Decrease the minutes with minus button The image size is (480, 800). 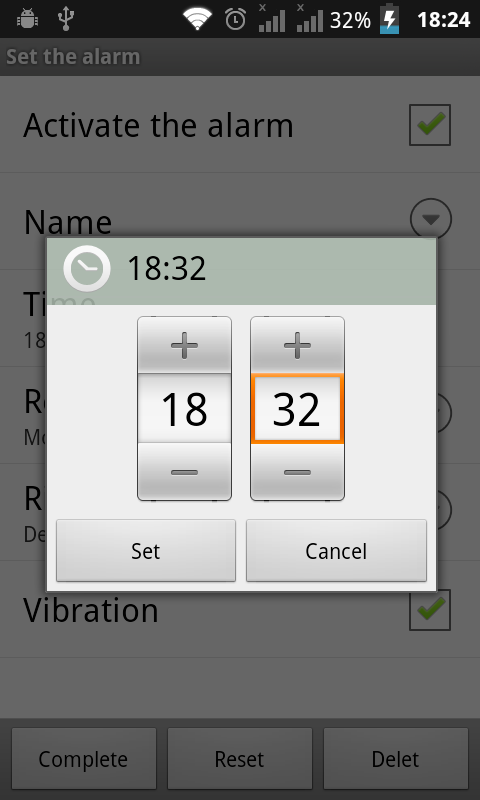297,472
